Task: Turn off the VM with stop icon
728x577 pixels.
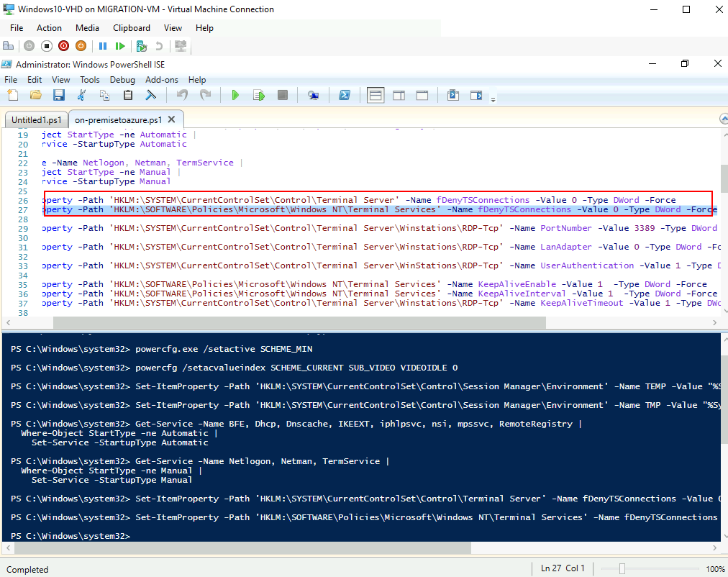Action: (x=47, y=46)
